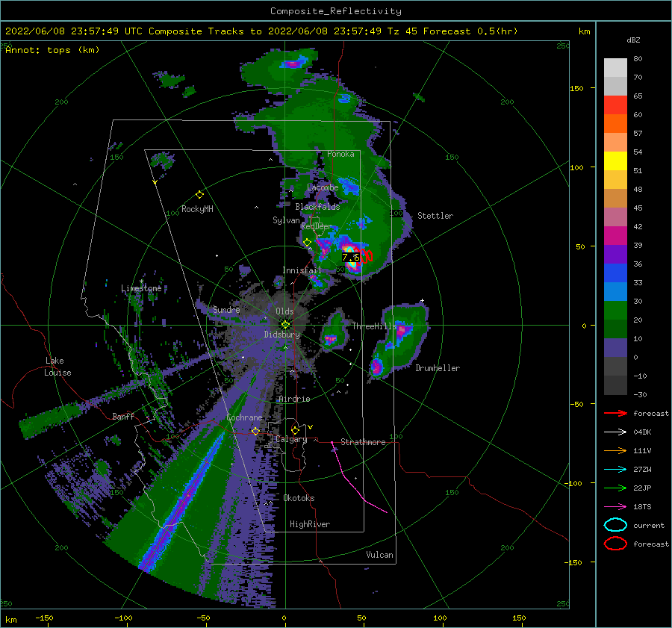Click the Limestone label

[141, 288]
